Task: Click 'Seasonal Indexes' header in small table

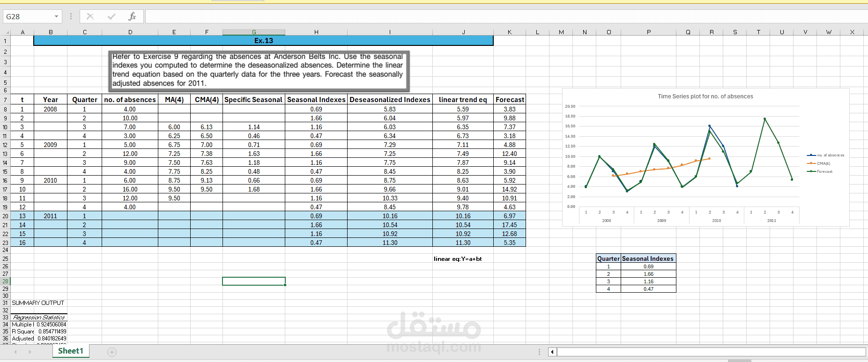Action: pos(648,259)
